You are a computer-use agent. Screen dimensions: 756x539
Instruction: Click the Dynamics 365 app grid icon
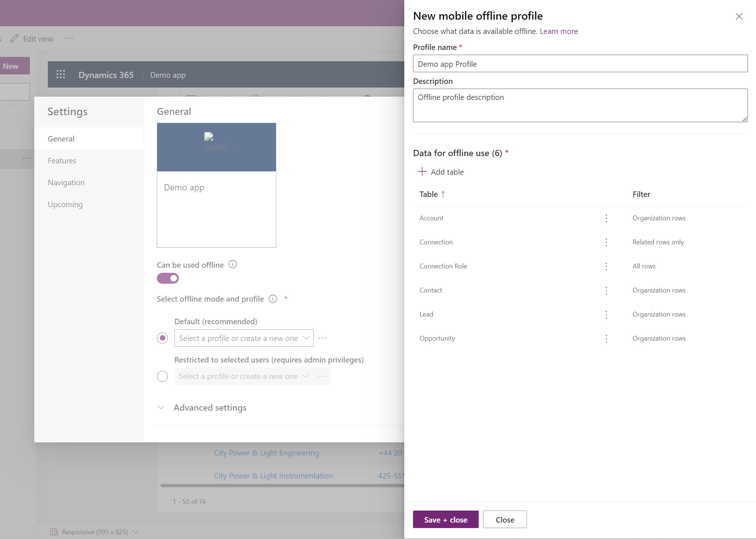pyautogui.click(x=60, y=74)
